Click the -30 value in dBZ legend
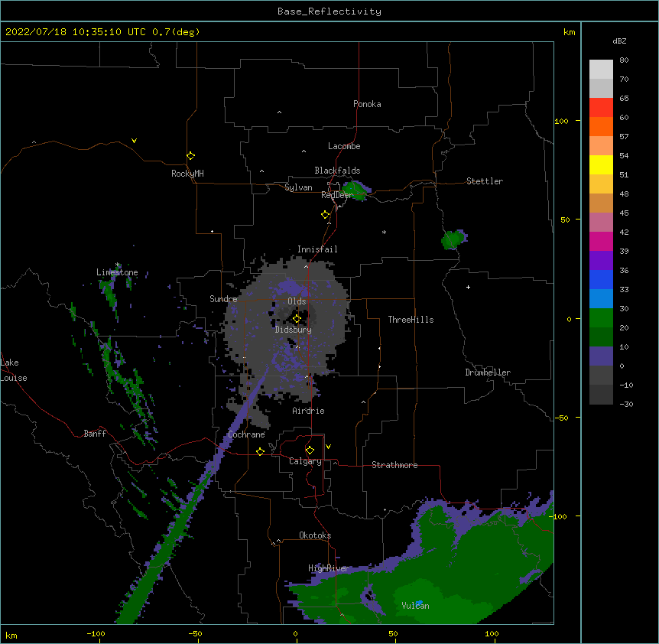Image resolution: width=659 pixels, height=644 pixels. click(x=626, y=404)
